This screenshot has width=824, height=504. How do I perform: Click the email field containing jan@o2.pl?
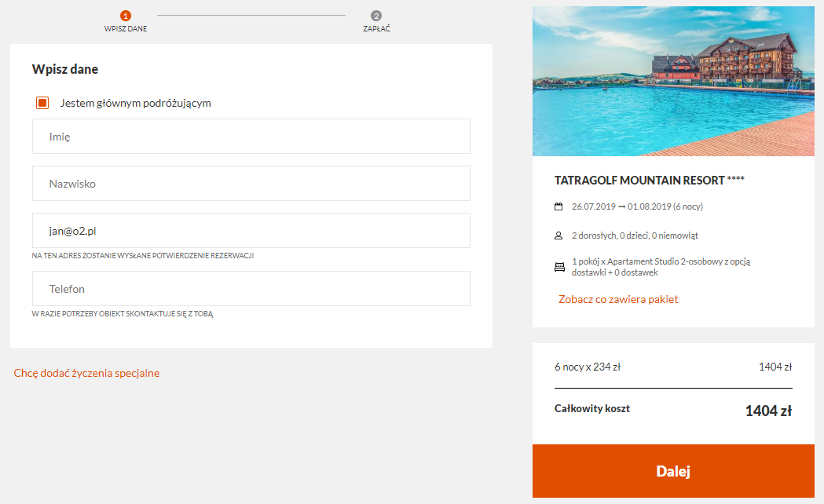click(x=251, y=231)
